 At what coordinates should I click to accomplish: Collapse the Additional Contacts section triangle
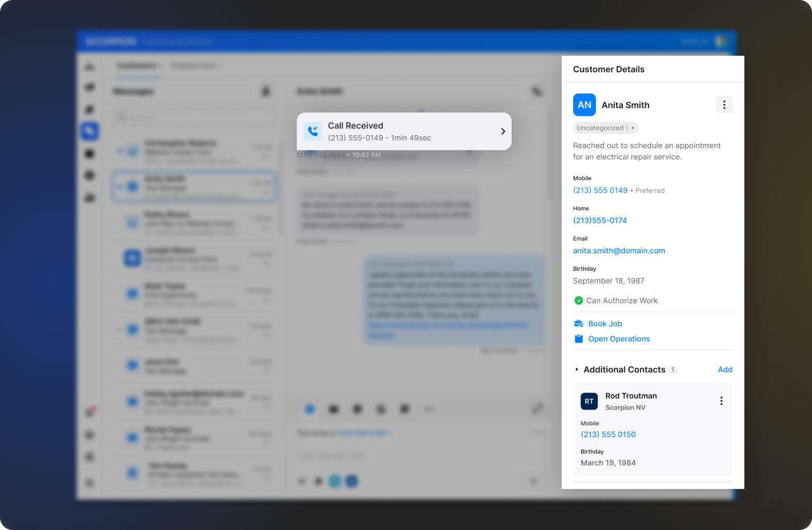577,370
